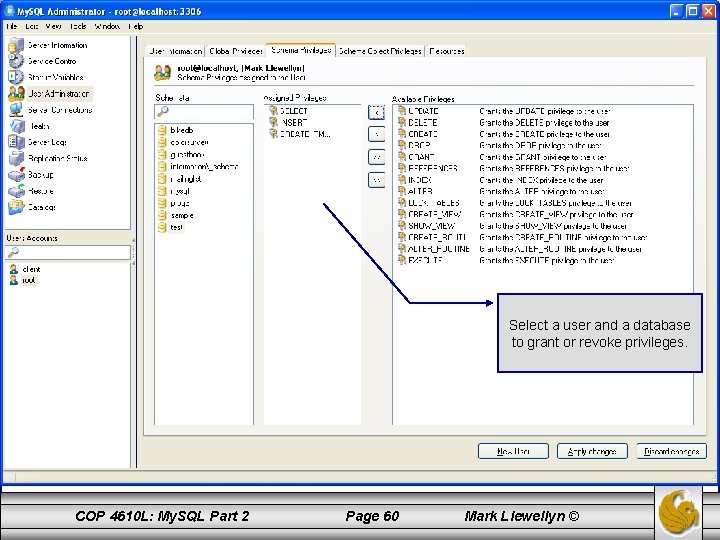Click SELECT assigned privilege icon
Screen dimensions: 720x540
pyautogui.click(x=274, y=111)
